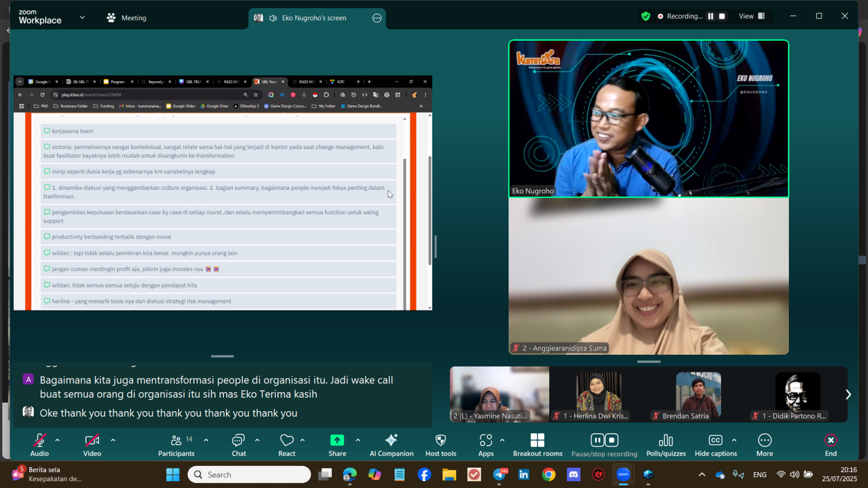
Task: Expand the video options arrow
Action: click(x=113, y=440)
